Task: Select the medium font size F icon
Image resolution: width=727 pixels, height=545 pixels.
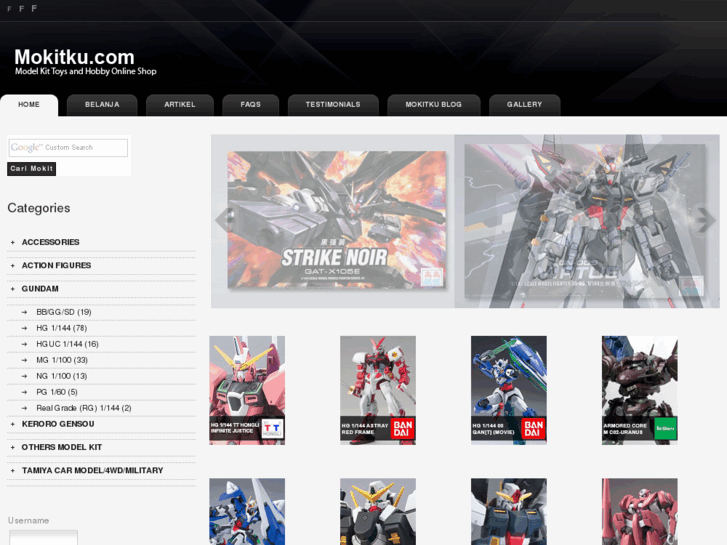Action: pos(21,9)
